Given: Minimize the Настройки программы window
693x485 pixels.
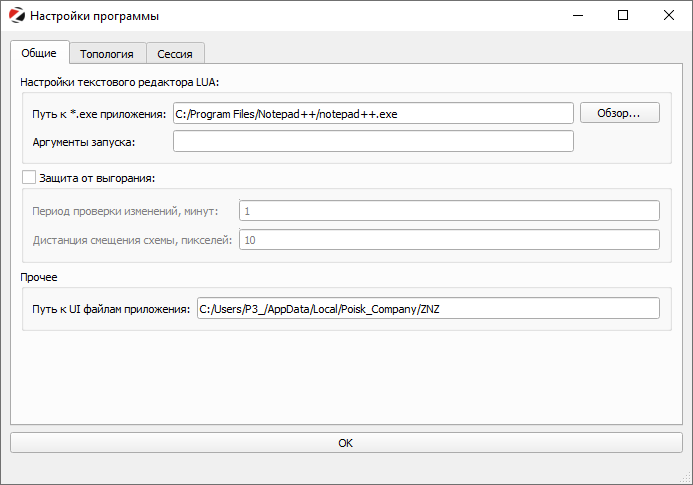Looking at the screenshot, I should [577, 16].
